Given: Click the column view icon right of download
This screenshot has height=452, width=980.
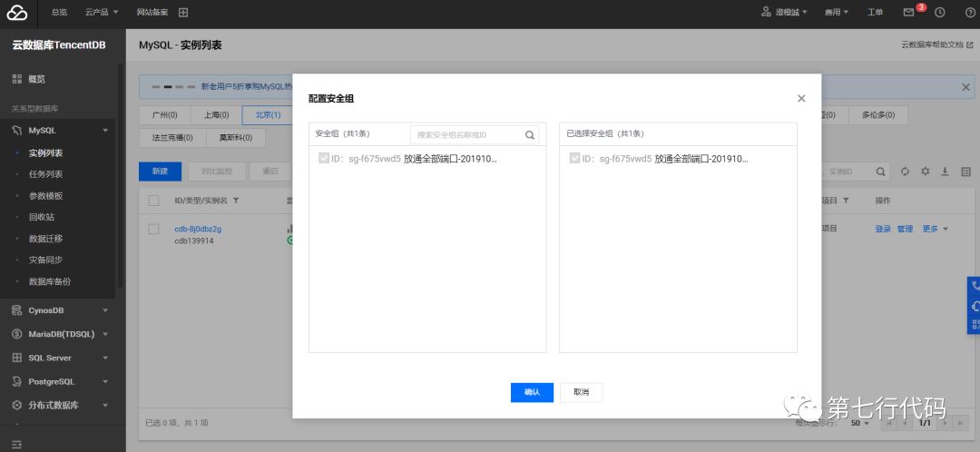Looking at the screenshot, I should coord(965,172).
